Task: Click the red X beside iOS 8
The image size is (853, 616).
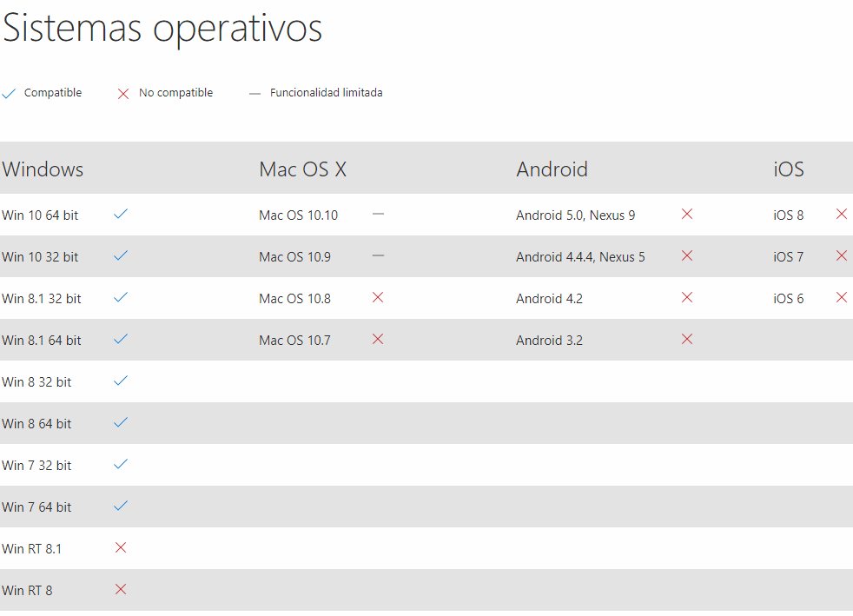Action: [x=842, y=214]
